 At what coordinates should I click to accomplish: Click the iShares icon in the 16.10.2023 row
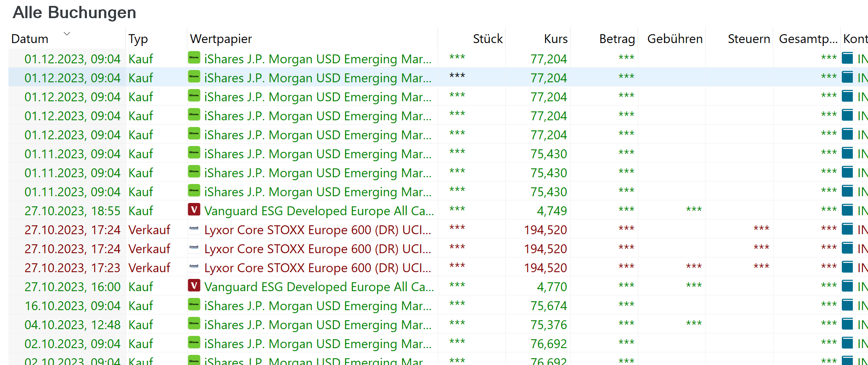(194, 305)
